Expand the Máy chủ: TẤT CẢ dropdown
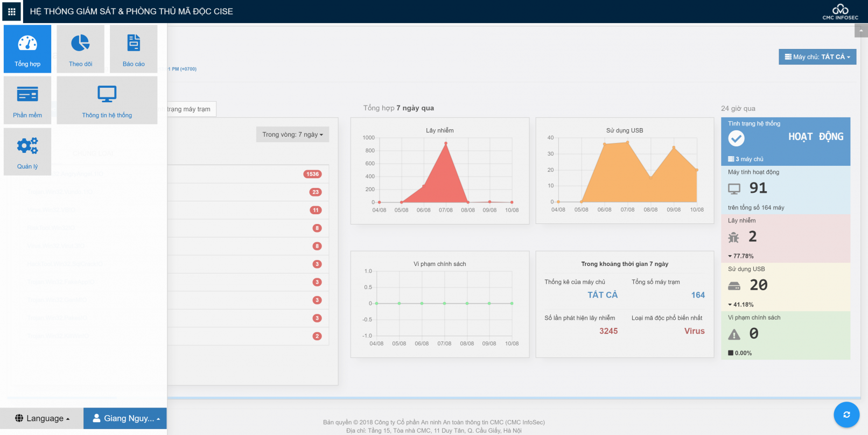868x435 pixels. click(817, 57)
